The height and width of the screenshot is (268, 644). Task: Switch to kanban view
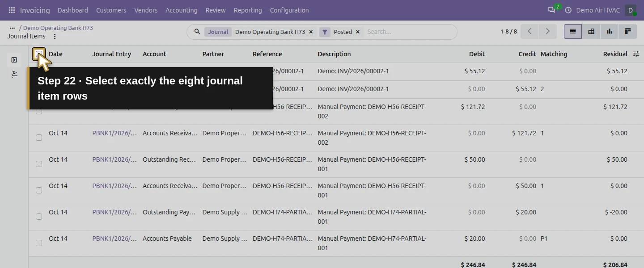click(x=628, y=31)
